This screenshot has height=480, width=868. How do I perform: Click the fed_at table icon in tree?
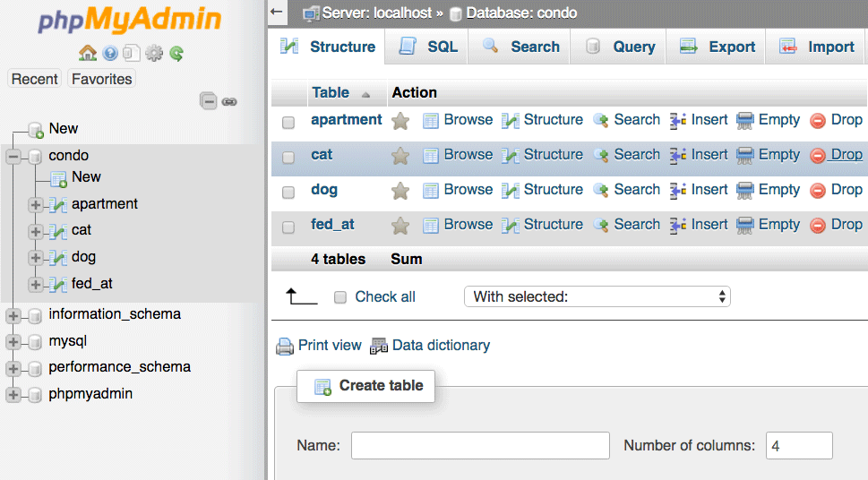coord(58,284)
